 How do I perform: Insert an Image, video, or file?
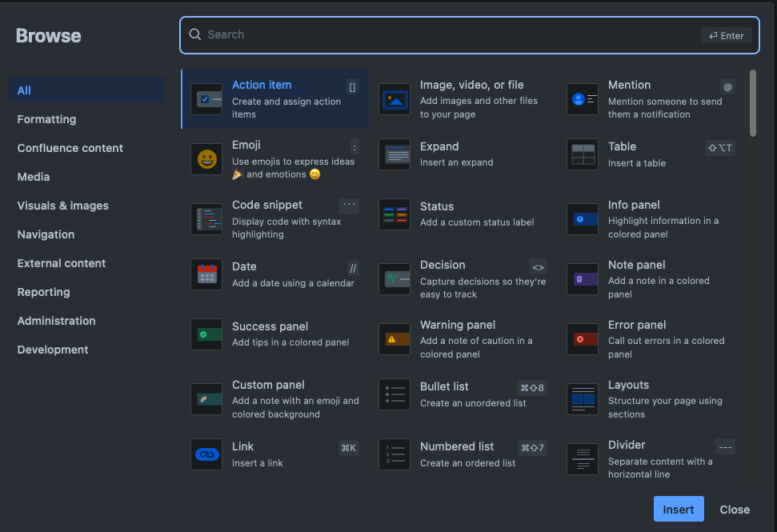(395, 98)
